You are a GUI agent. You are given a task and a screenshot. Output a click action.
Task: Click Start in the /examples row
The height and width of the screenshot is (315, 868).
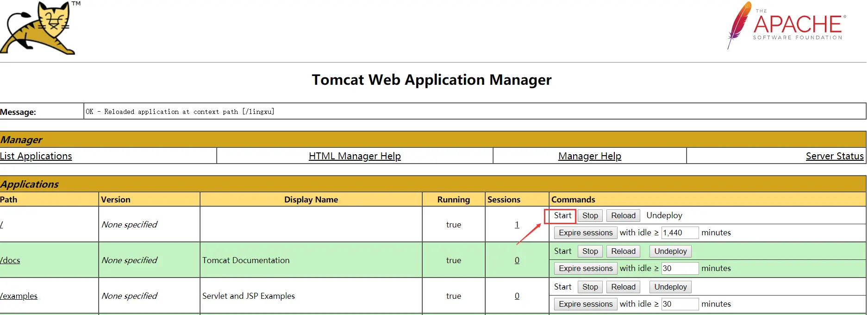click(x=562, y=287)
